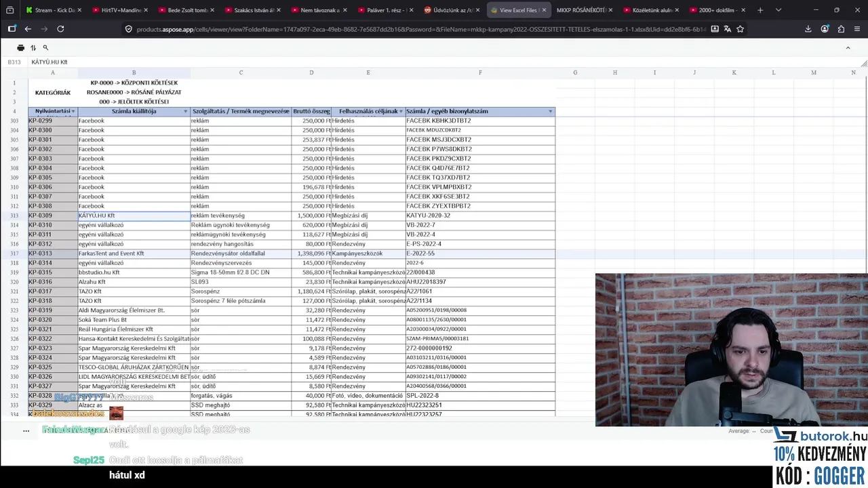Image resolution: width=868 pixels, height=488 pixels.
Task: Open the browser account profile icon
Action: (x=825, y=29)
